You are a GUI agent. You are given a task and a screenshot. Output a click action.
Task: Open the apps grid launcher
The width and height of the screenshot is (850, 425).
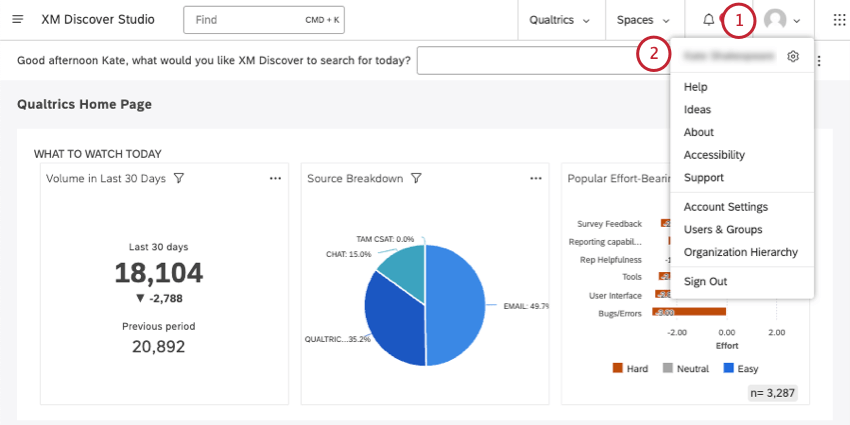(x=838, y=19)
